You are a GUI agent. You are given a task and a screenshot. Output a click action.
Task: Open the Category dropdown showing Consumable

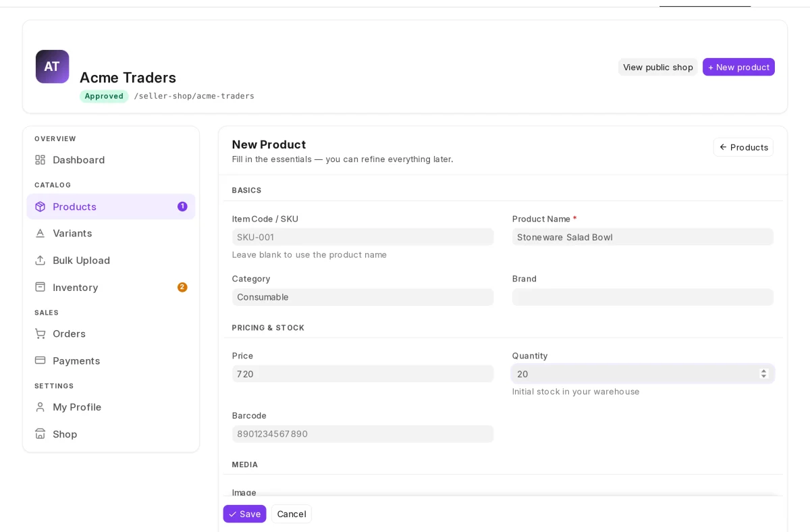362,297
